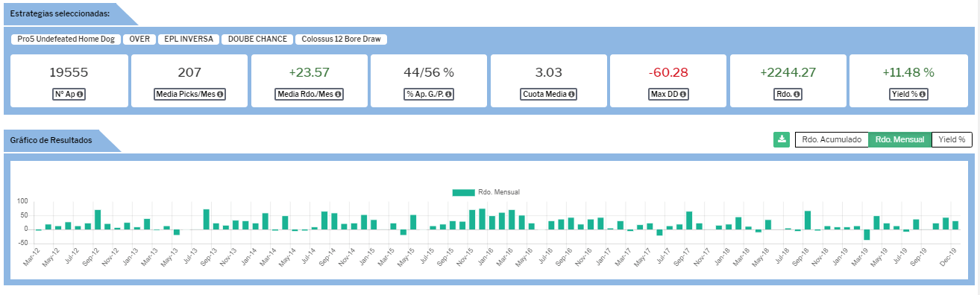This screenshot has width=980, height=295.
Task: Click the 207 picks value
Action: (189, 72)
